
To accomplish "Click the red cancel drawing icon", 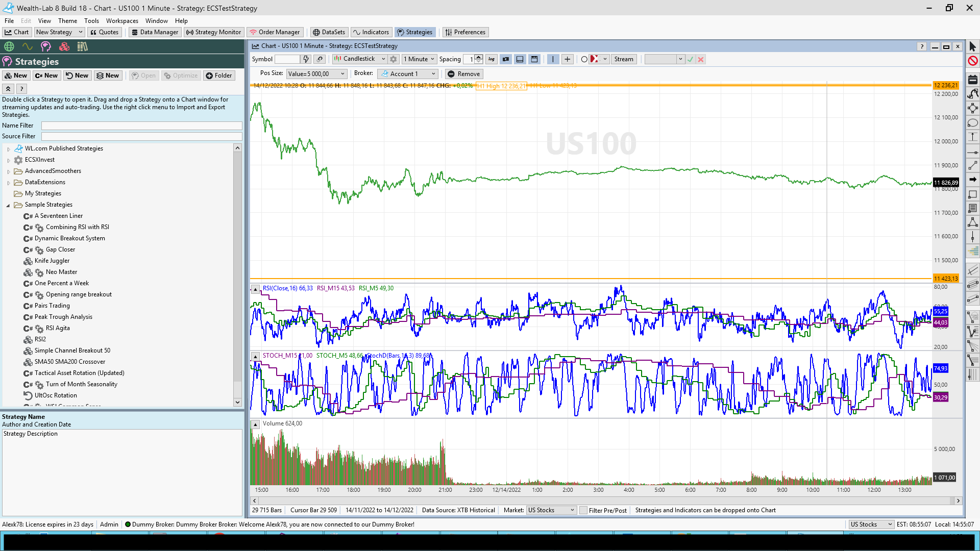I will click(x=973, y=61).
